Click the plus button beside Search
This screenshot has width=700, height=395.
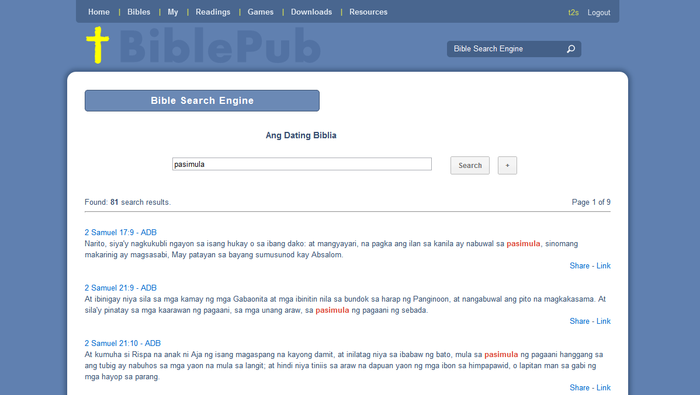(508, 166)
